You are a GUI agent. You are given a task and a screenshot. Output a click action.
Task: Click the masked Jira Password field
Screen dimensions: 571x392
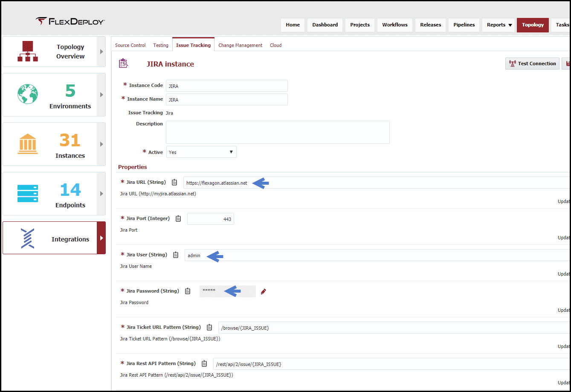[x=228, y=291]
